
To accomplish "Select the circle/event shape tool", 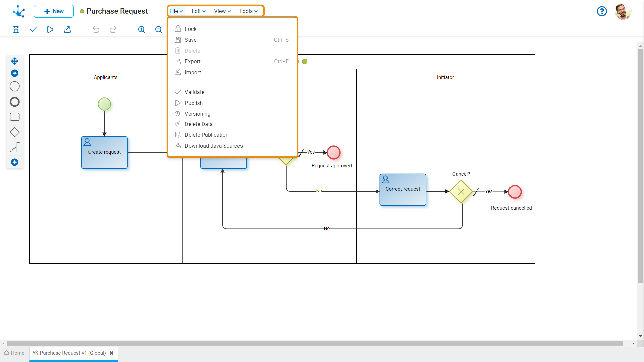I will point(15,86).
